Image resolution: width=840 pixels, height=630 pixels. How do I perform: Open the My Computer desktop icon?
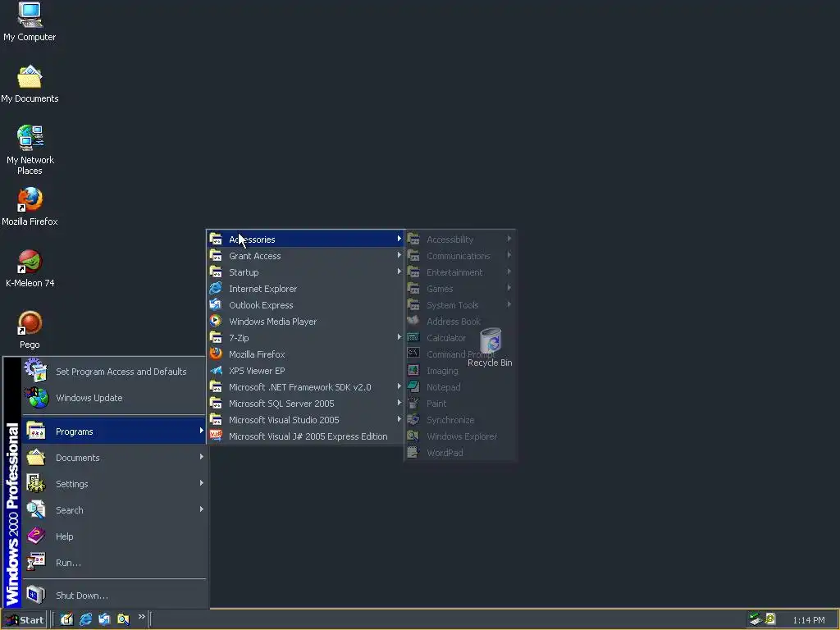(x=30, y=22)
